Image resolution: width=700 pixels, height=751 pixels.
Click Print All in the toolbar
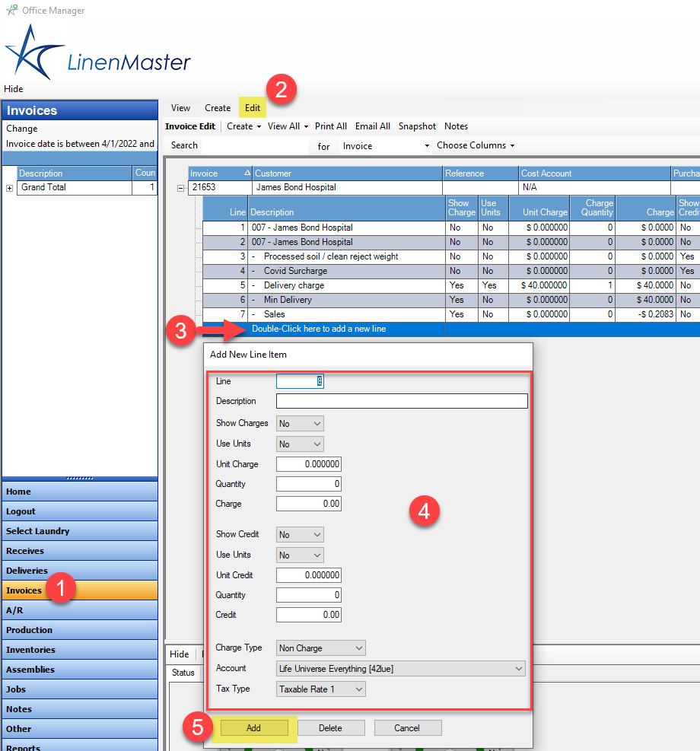[x=330, y=126]
